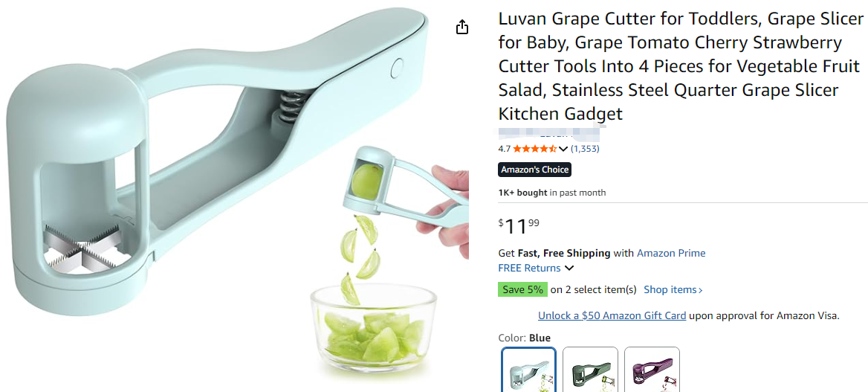Select the Blue color swatch thumbnail
This screenshot has width=868, height=392.
(528, 370)
